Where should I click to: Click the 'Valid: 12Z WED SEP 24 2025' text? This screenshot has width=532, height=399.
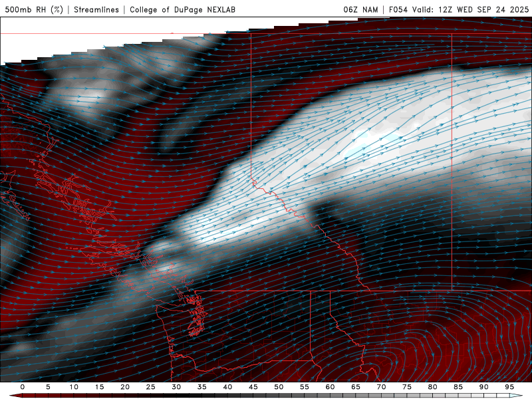[471, 9]
